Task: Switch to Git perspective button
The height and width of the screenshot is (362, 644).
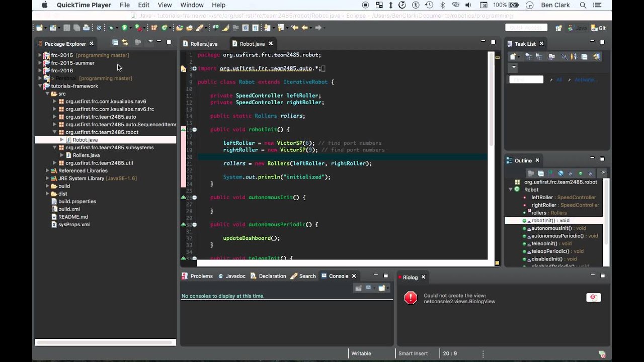Action: click(598, 28)
